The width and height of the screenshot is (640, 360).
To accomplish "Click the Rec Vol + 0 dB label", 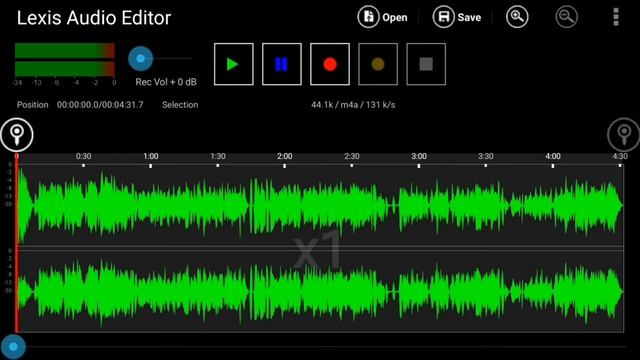I will point(166,82).
